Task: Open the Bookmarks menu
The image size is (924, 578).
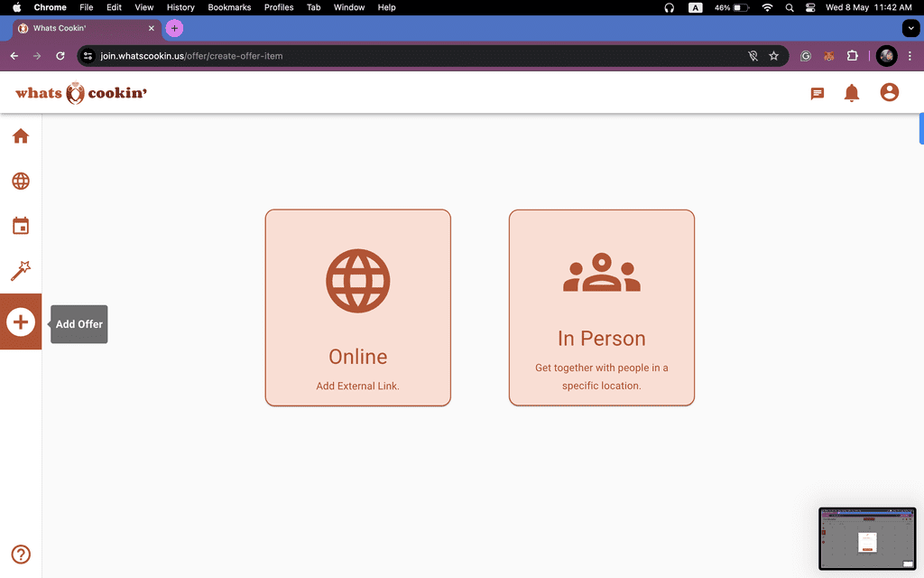Action: tap(229, 7)
